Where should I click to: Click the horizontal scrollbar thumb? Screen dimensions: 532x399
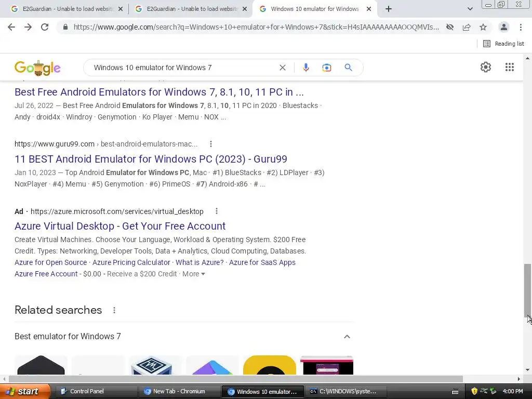[236, 379]
